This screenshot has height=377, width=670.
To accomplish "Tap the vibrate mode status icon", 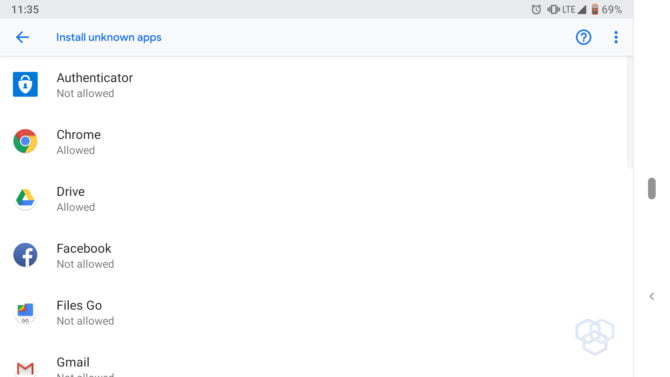I will click(x=553, y=9).
